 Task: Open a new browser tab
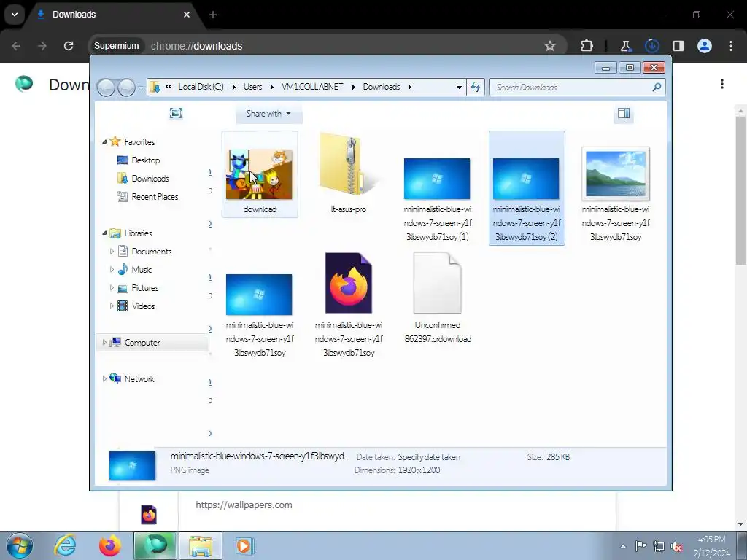click(x=213, y=15)
